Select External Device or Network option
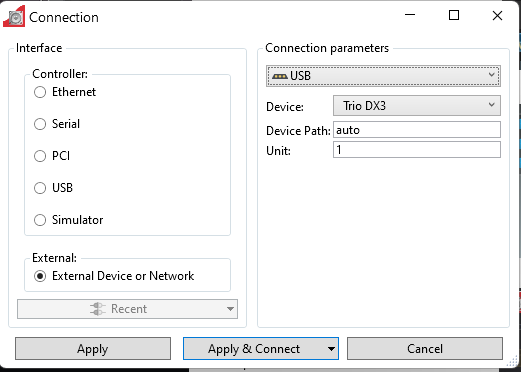The image size is (521, 372). point(40,276)
